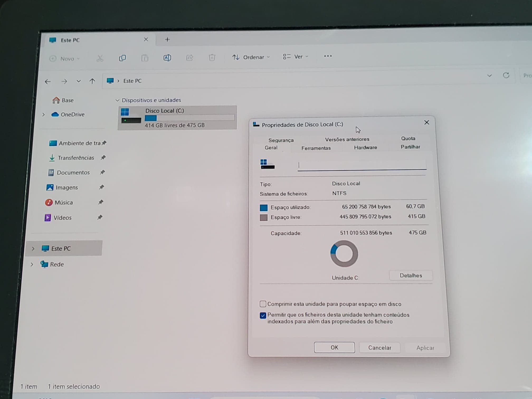The width and height of the screenshot is (532, 399).
Task: Refresh the Este PC view
Action: coord(506,75)
